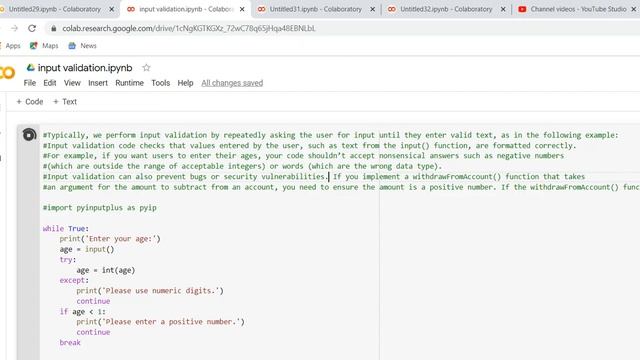Click the '#Typically, we perform input validation' comment

tap(331, 135)
